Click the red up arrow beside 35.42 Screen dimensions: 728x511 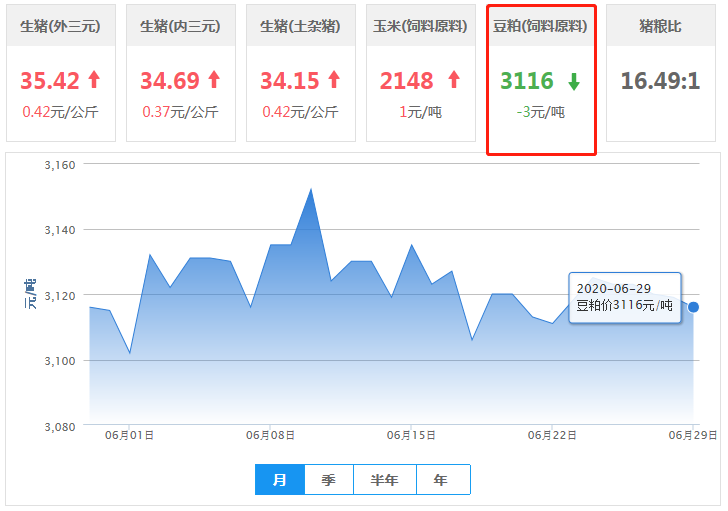pyautogui.click(x=94, y=80)
